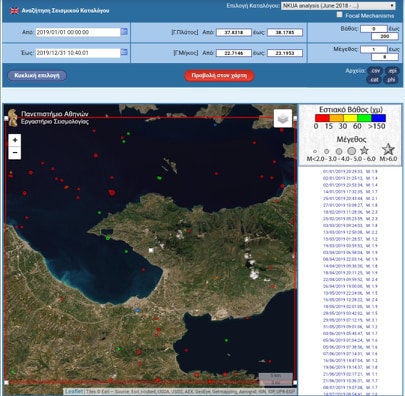The image size is (405, 396).
Task: Click the end date field 2019/12/31 10:40:01
Action: pyautogui.click(x=78, y=53)
